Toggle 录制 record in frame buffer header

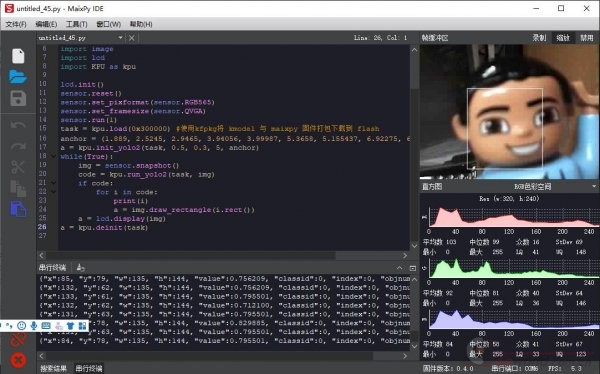[x=539, y=38]
